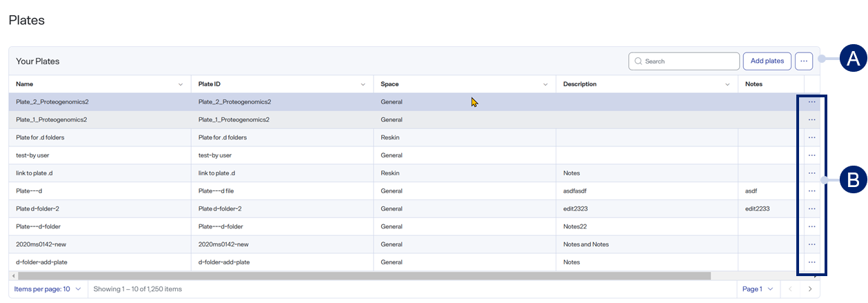Open the Description column sort dropdown
Image resolution: width=868 pixels, height=303 pixels.
(727, 84)
